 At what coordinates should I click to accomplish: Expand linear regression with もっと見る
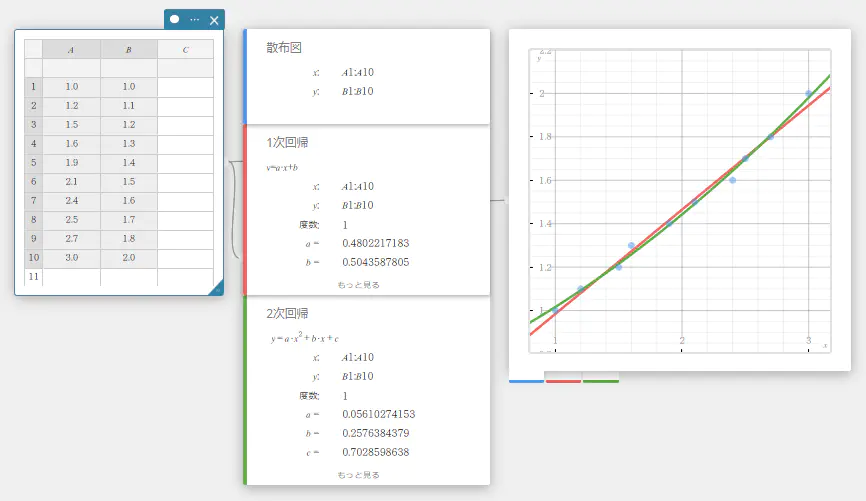[358, 285]
